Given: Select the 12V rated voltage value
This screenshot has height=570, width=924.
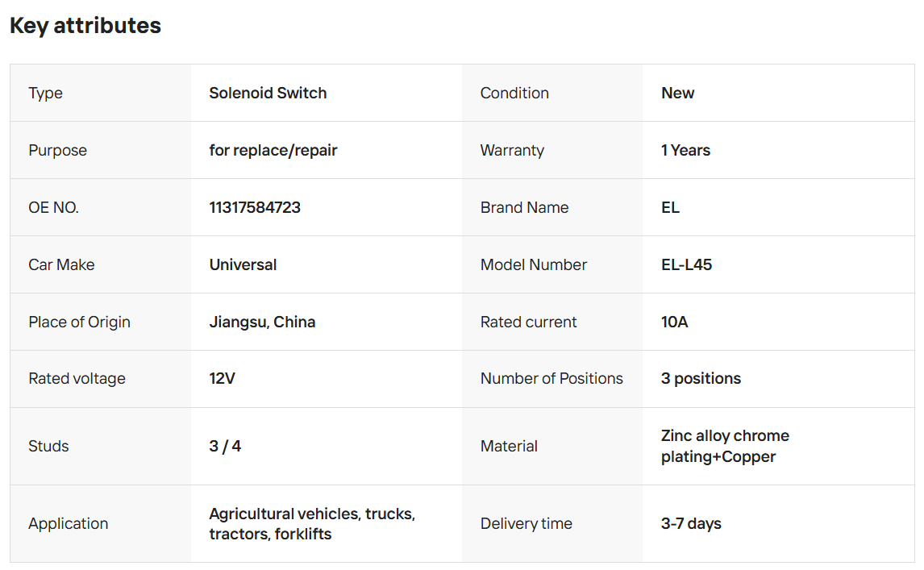Looking at the screenshot, I should (222, 378).
